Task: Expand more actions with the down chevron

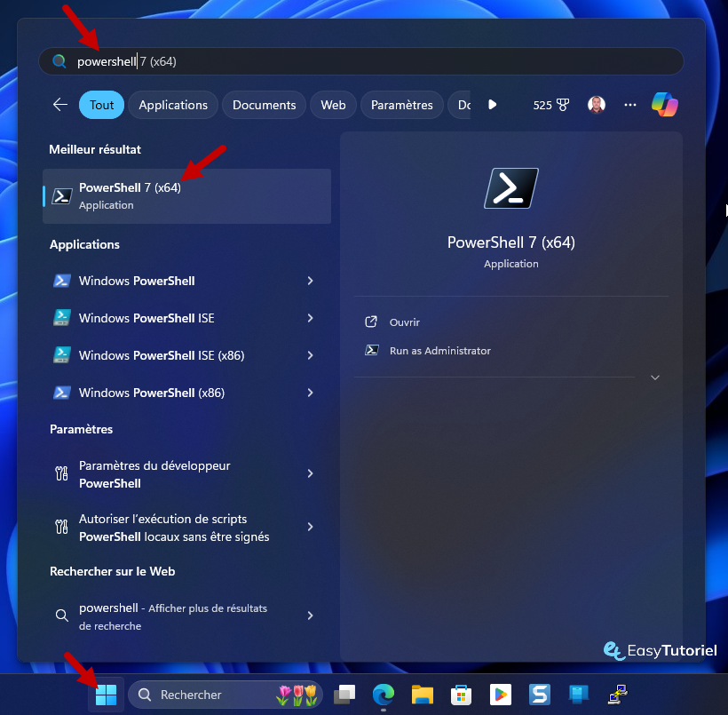Action: coord(654,377)
